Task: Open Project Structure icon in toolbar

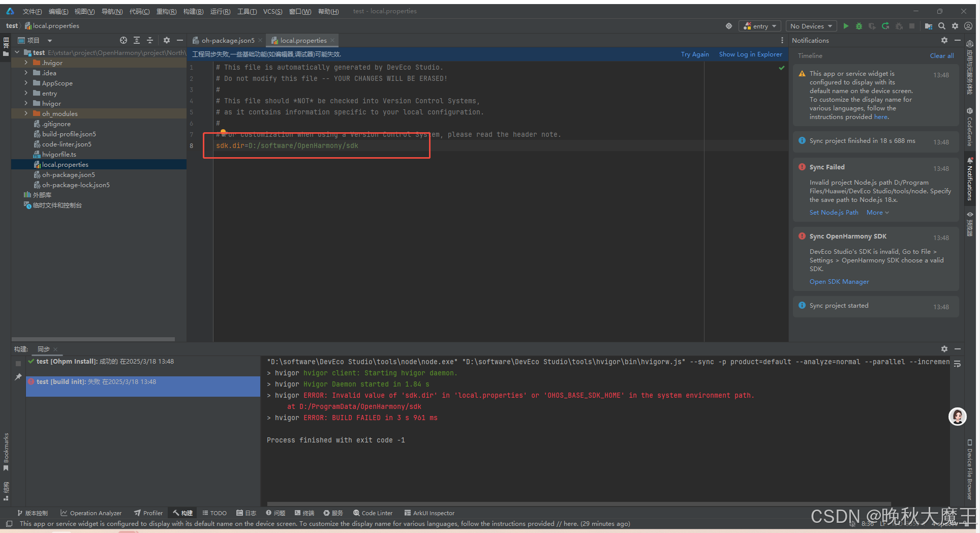Action: click(x=929, y=26)
